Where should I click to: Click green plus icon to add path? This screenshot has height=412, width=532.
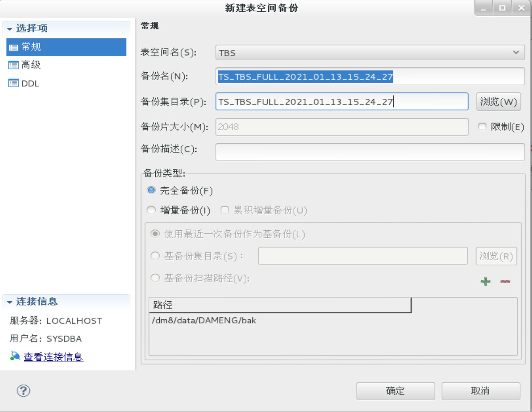(x=485, y=282)
